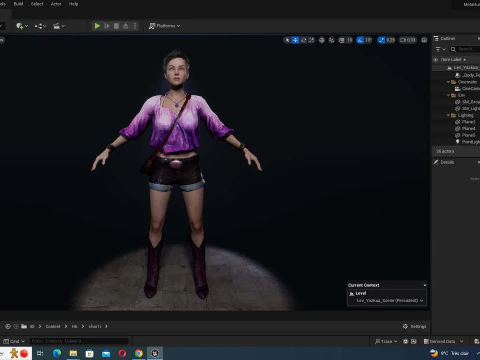Image resolution: width=480 pixels, height=360 pixels.
Task: Select the CineCamera actor in Outliner
Action: tap(456, 89)
